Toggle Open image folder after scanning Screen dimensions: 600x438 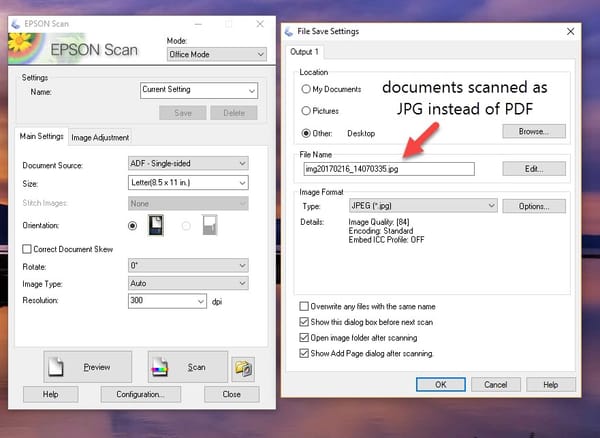pos(304,338)
